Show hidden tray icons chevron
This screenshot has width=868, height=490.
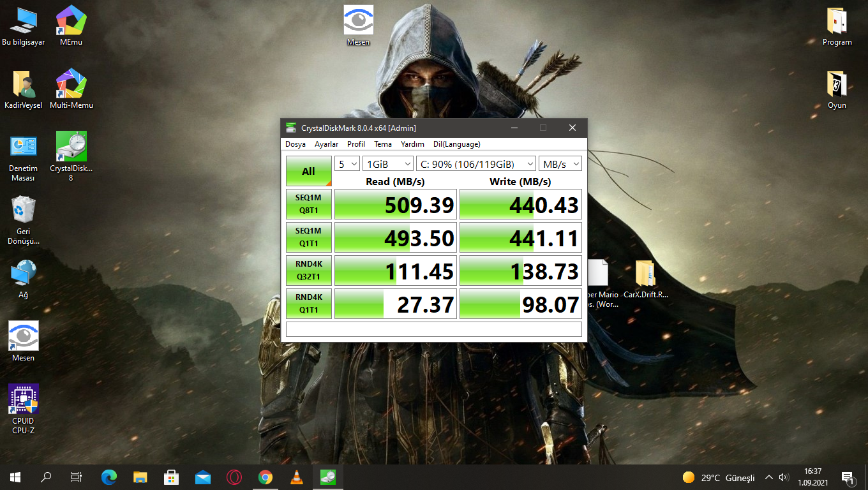(769, 477)
